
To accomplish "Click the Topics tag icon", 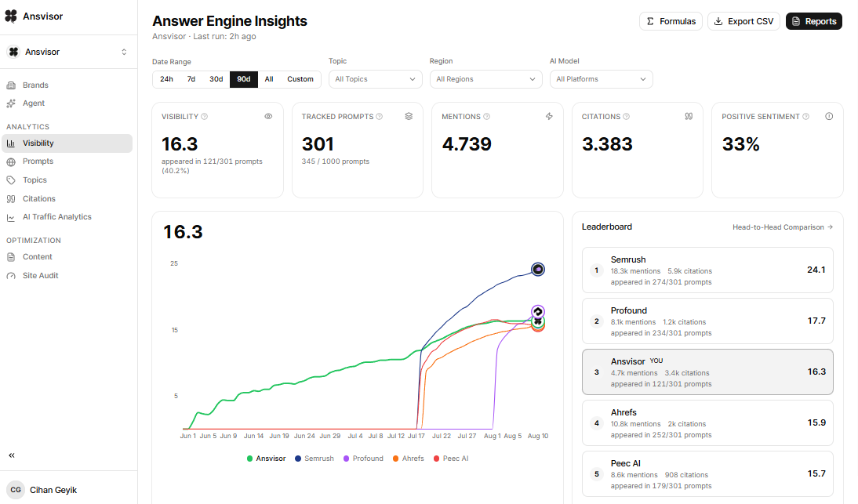I will click(11, 179).
